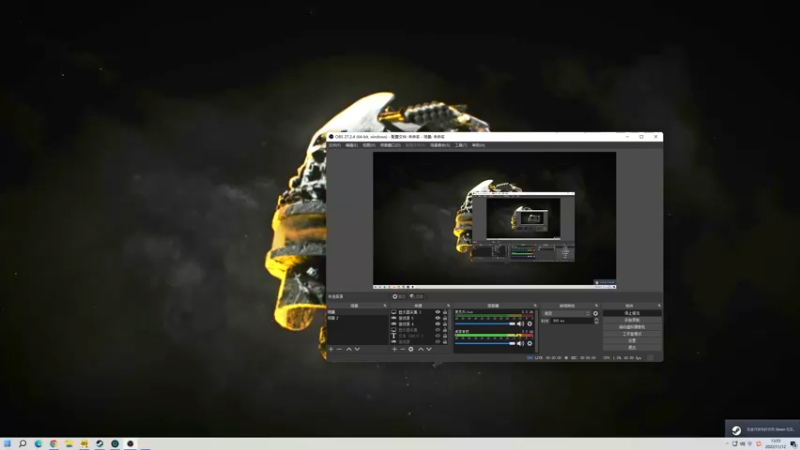Click the Start Virtual Camera button
This screenshot has width=800, height=450.
[632, 327]
